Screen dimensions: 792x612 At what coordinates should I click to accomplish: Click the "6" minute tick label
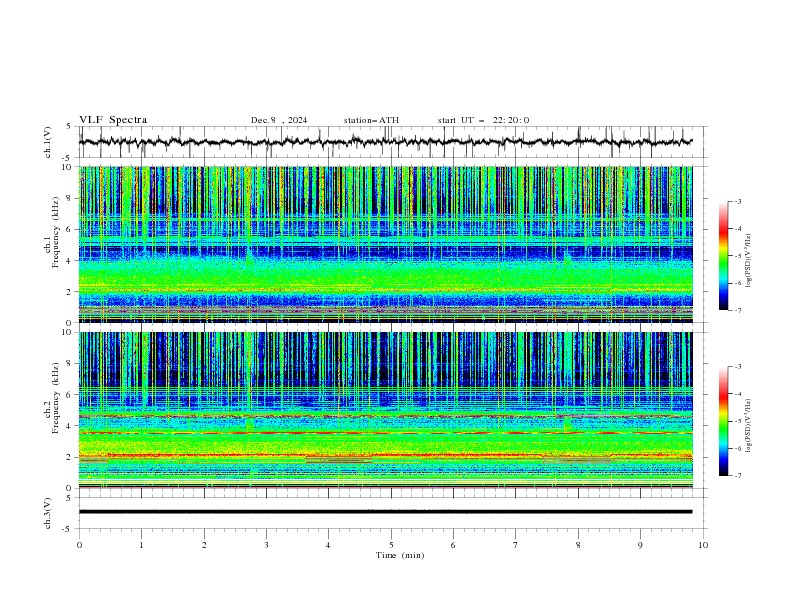tap(453, 545)
